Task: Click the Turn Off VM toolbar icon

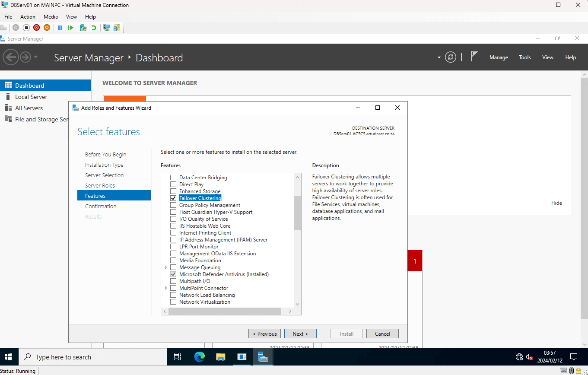Action: pos(26,28)
